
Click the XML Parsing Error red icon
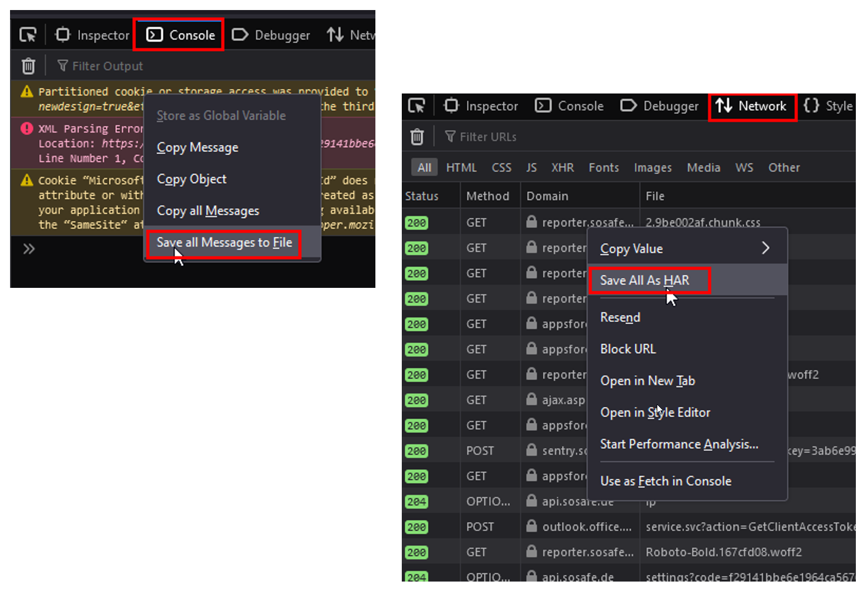click(26, 129)
